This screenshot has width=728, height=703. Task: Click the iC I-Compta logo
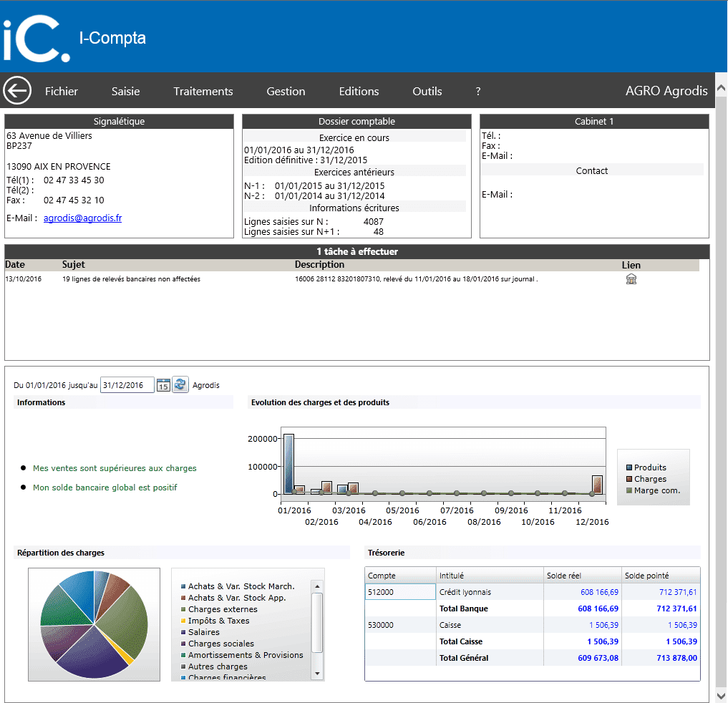point(37,38)
